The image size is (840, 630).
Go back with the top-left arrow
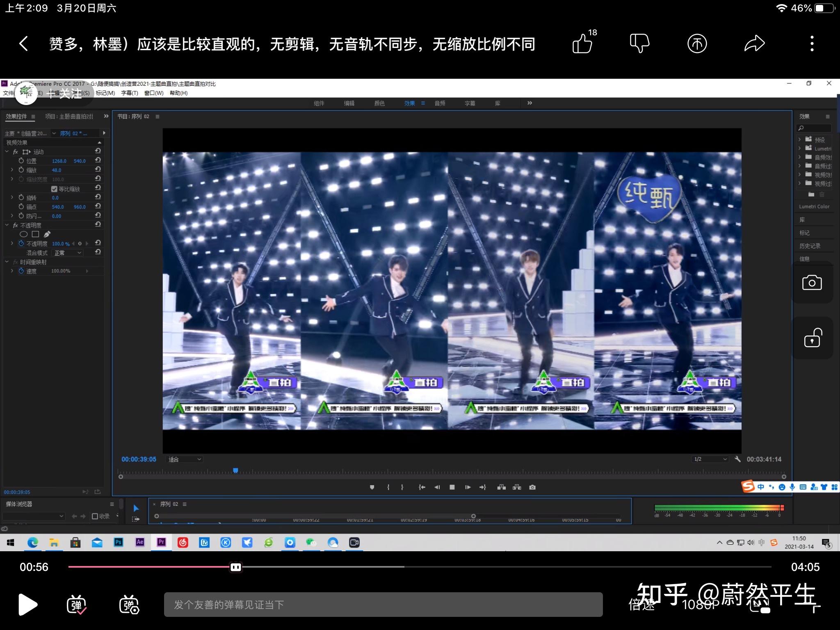tap(24, 43)
